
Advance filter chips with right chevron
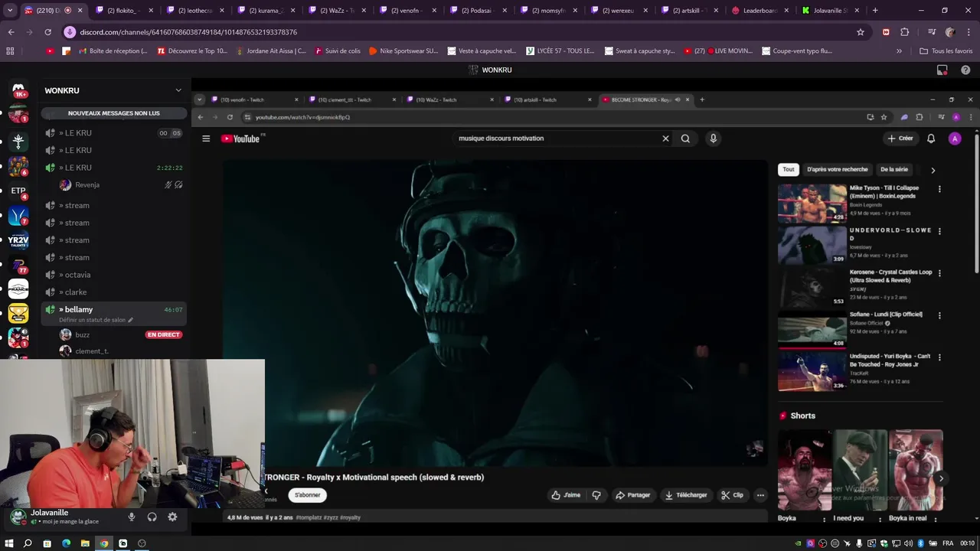[933, 170]
